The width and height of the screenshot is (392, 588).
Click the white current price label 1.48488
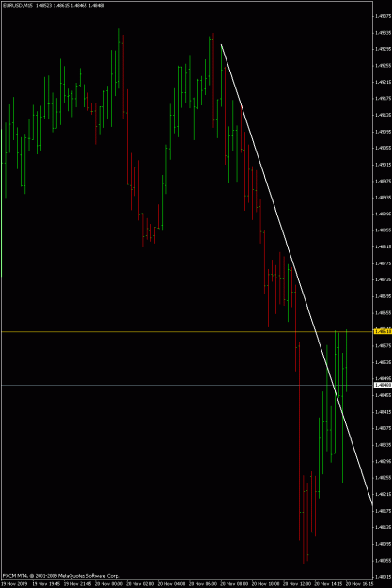(x=383, y=385)
